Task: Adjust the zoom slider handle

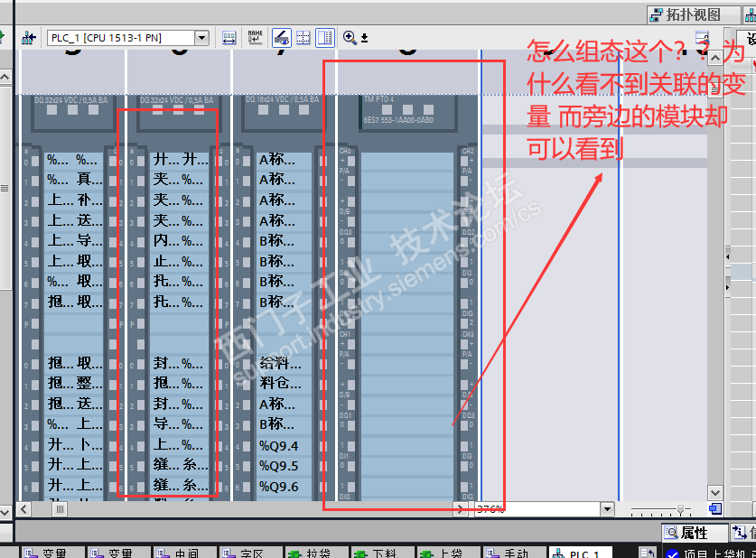Action: pyautogui.click(x=680, y=509)
